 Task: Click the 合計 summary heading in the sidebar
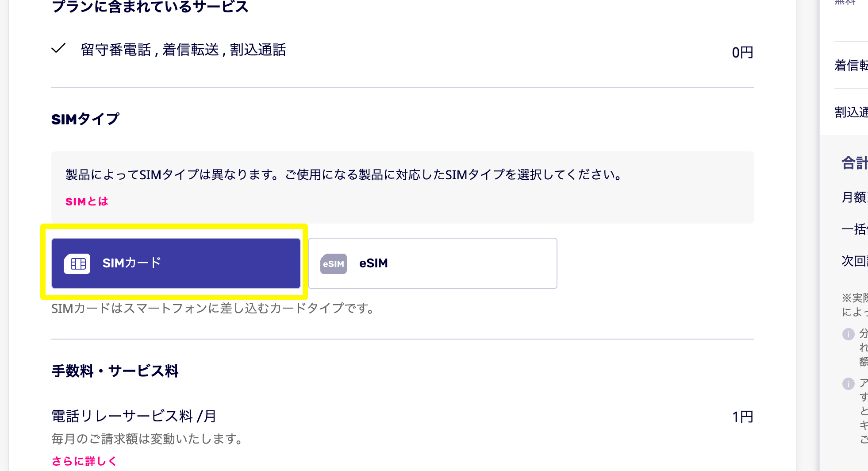[854, 163]
